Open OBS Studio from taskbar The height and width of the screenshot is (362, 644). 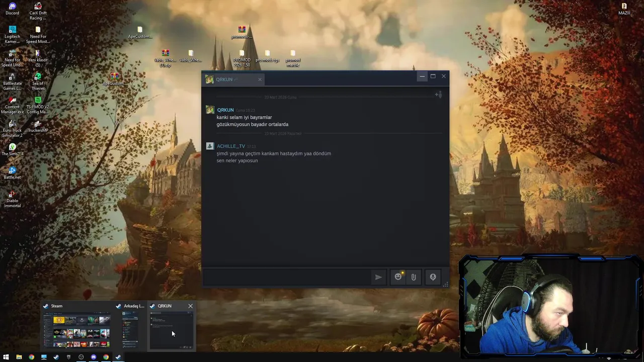click(81, 357)
